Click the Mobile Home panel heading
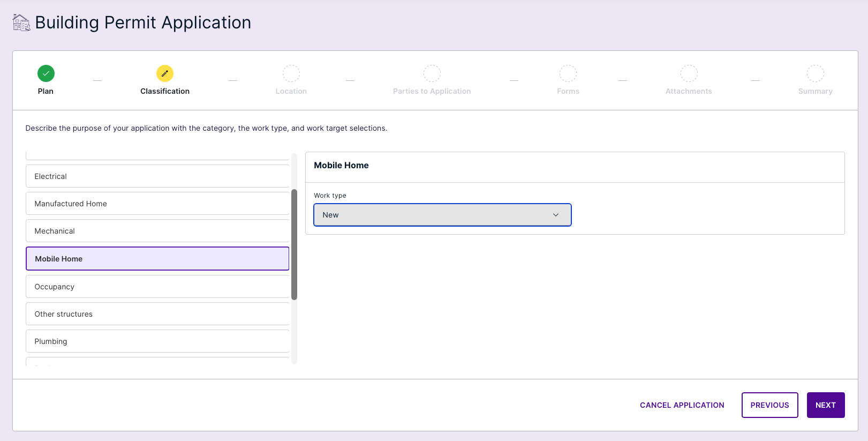The width and height of the screenshot is (868, 441). click(x=341, y=165)
